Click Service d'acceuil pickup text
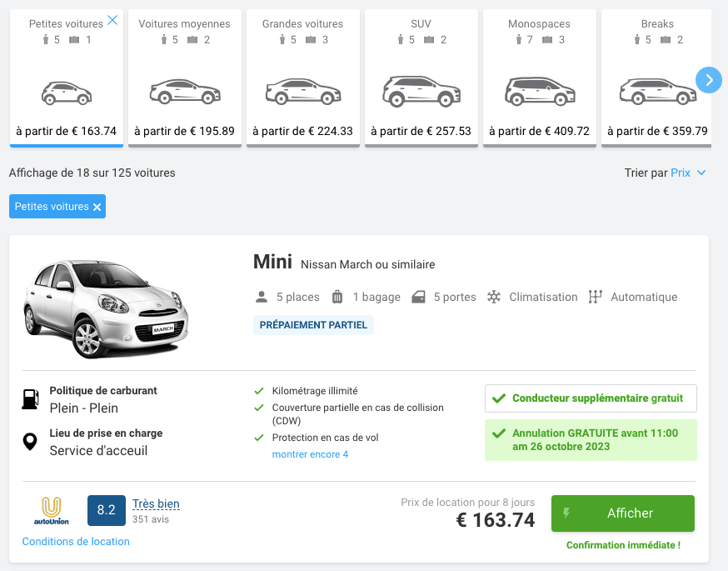This screenshot has height=571, width=728. pos(98,451)
